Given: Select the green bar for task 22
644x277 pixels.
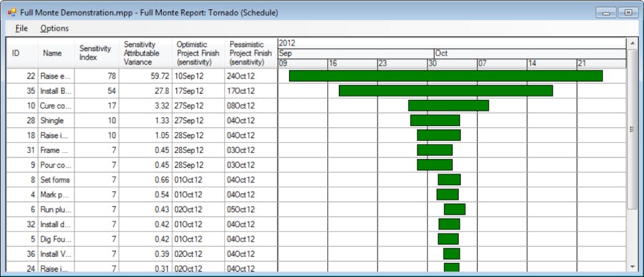Looking at the screenshot, I should point(445,76).
